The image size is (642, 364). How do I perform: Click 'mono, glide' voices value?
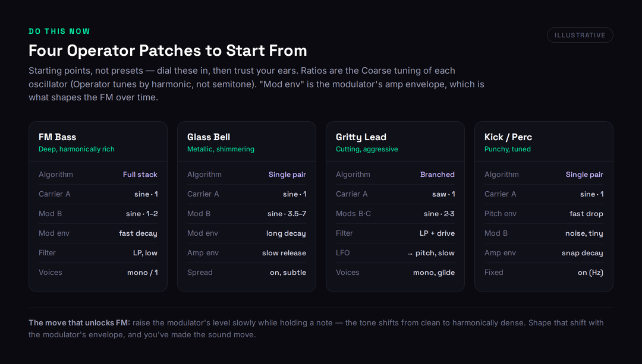[x=433, y=273]
